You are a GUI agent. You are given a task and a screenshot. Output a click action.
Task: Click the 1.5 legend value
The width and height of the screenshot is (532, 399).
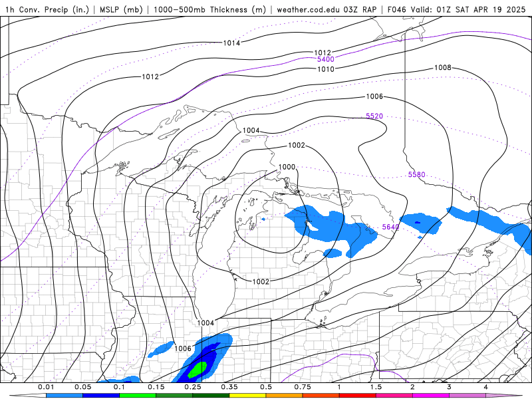pos(376,387)
